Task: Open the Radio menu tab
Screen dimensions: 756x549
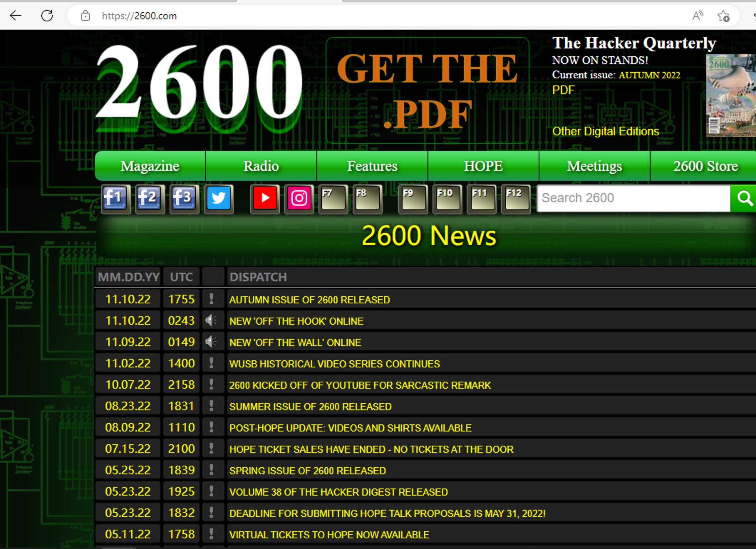Action: pyautogui.click(x=261, y=166)
